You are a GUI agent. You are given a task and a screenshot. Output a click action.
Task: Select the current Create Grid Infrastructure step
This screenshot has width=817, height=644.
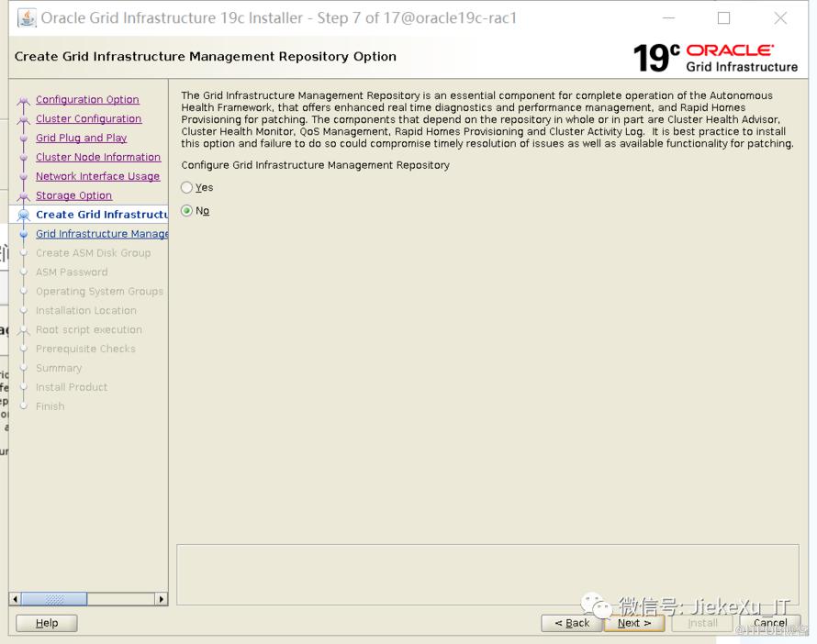(102, 215)
